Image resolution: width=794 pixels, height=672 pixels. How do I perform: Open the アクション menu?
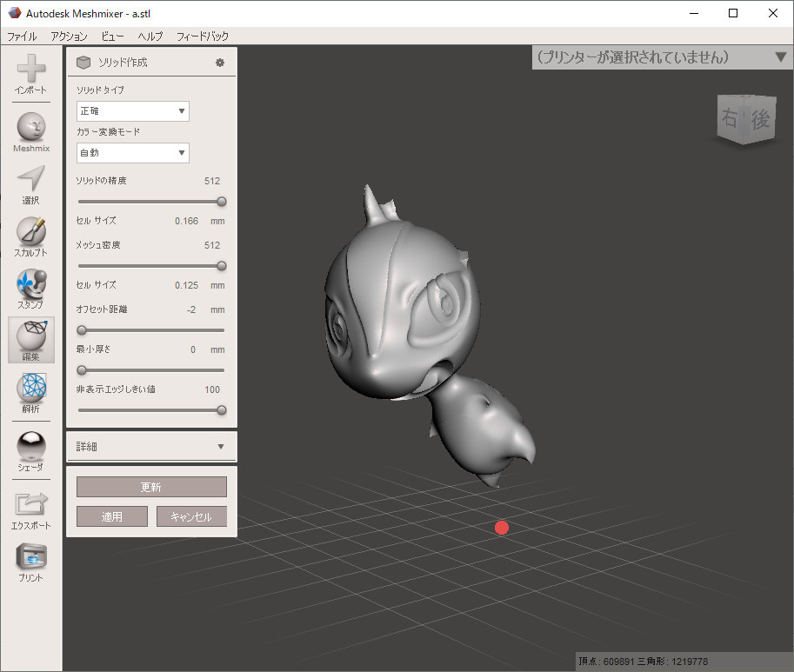coord(69,37)
